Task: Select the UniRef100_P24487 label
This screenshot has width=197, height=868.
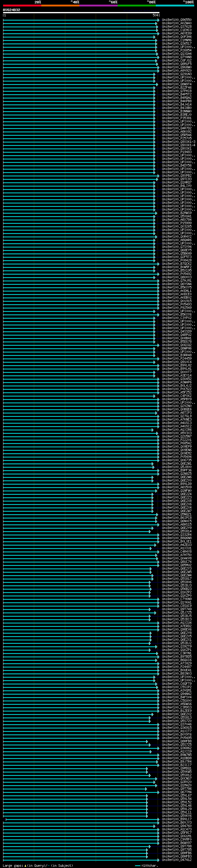Action: (177, 667)
